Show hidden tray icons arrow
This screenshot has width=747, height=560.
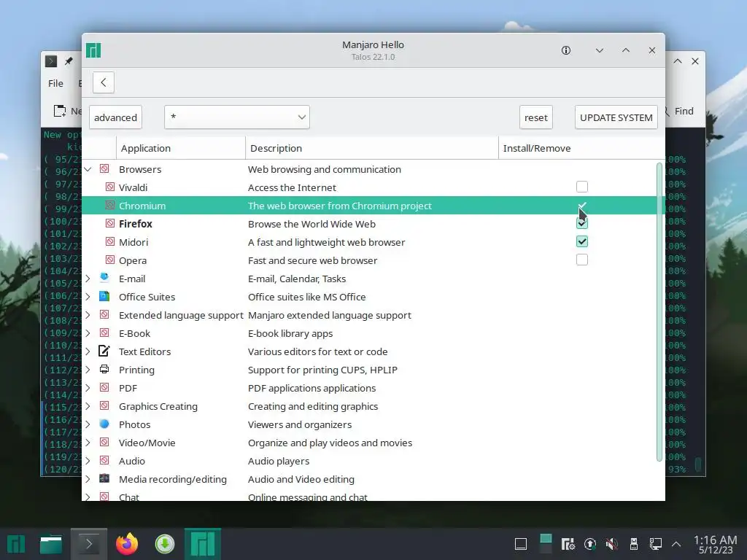click(x=676, y=544)
